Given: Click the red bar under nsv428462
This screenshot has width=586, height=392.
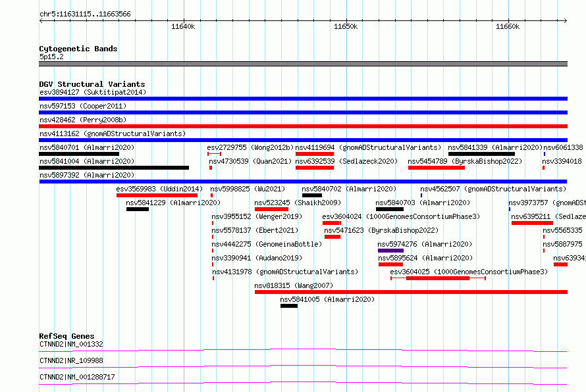Looking at the screenshot, I should [x=303, y=126].
